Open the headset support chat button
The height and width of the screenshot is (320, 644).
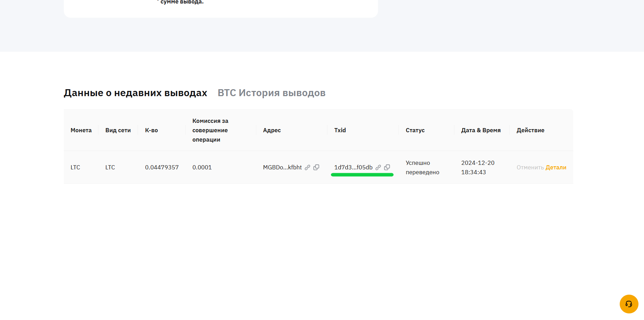pos(628,304)
